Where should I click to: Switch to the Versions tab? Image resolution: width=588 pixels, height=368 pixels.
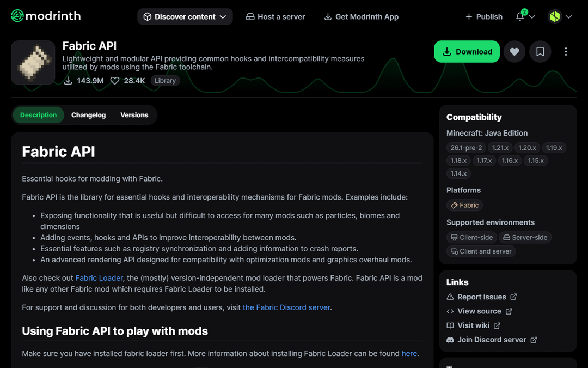pyautogui.click(x=134, y=115)
